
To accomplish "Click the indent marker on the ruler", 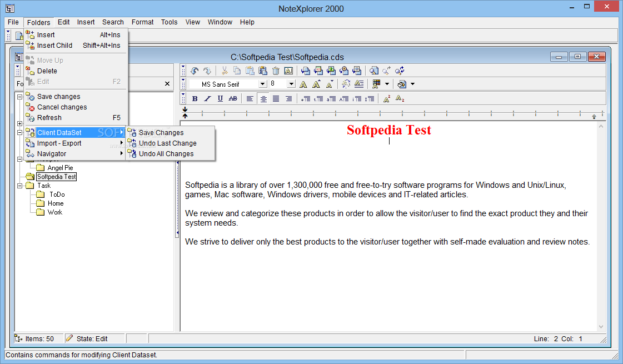I will point(185,112).
